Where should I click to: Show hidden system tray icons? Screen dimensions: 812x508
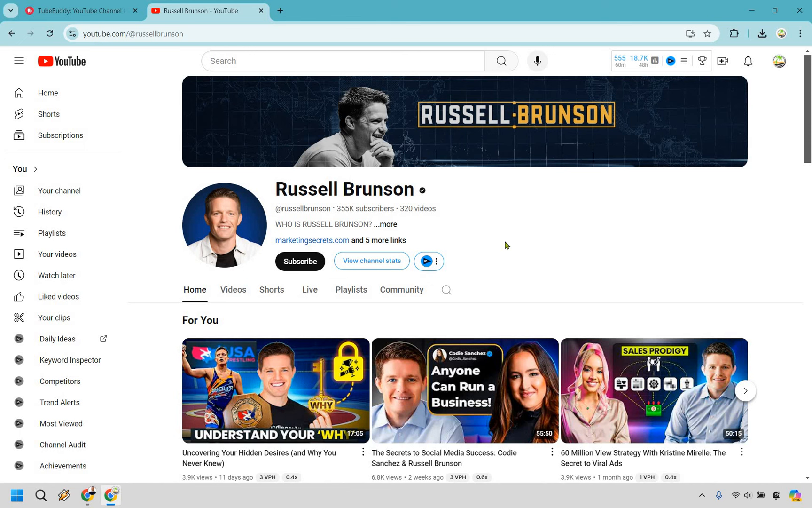pyautogui.click(x=702, y=495)
